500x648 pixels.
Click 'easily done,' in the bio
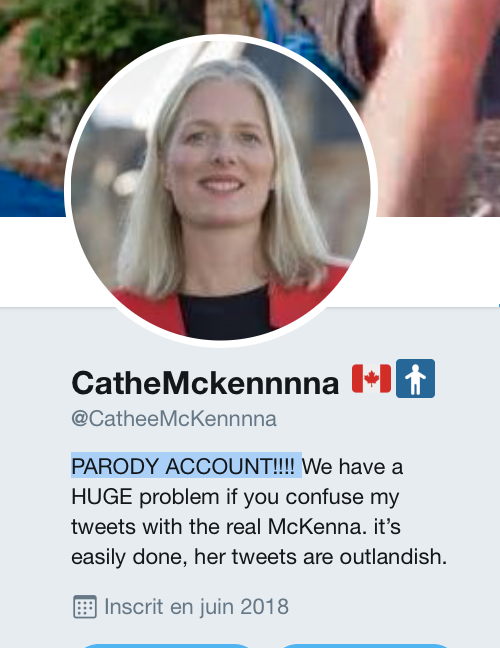(130, 557)
